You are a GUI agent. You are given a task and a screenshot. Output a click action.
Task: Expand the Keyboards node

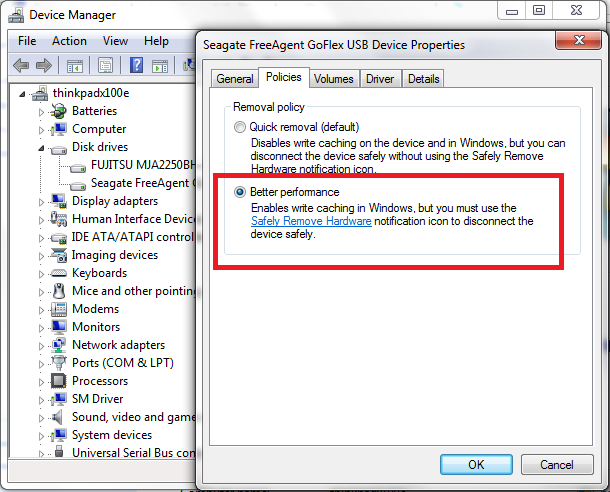point(41,274)
